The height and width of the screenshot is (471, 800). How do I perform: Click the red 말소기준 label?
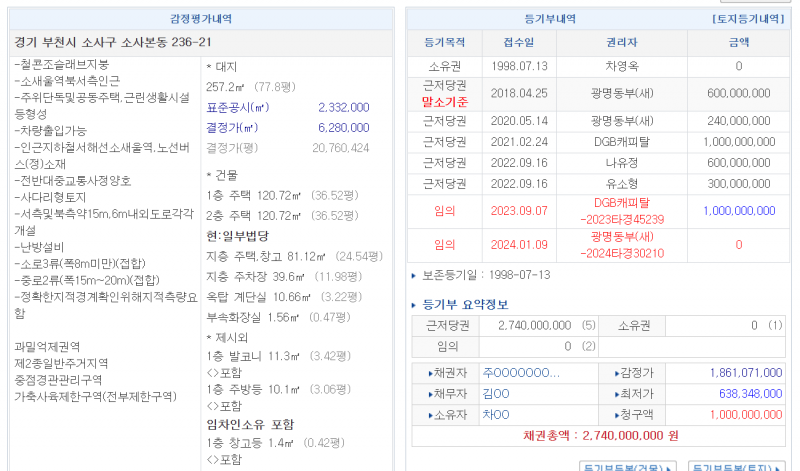pyautogui.click(x=445, y=100)
